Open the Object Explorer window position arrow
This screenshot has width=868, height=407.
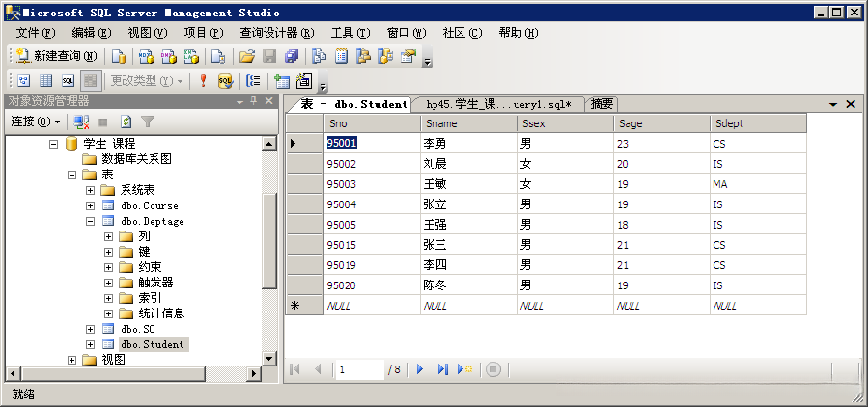pyautogui.click(x=239, y=102)
